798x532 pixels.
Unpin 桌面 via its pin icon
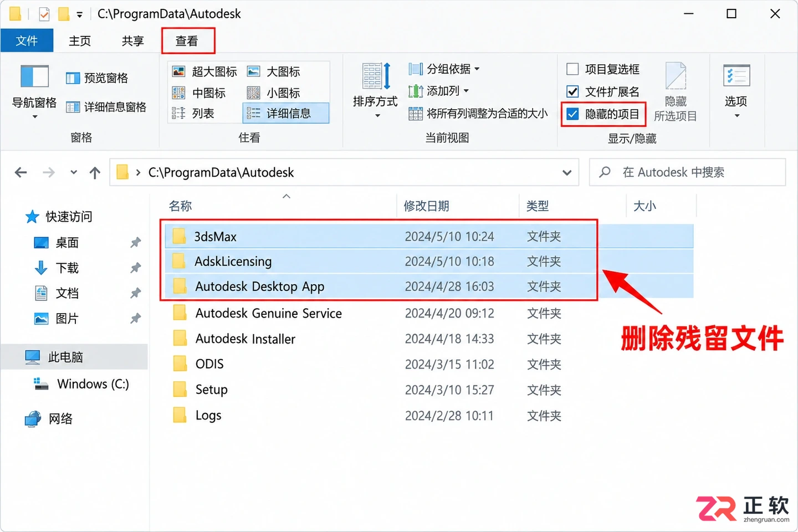[x=135, y=243]
